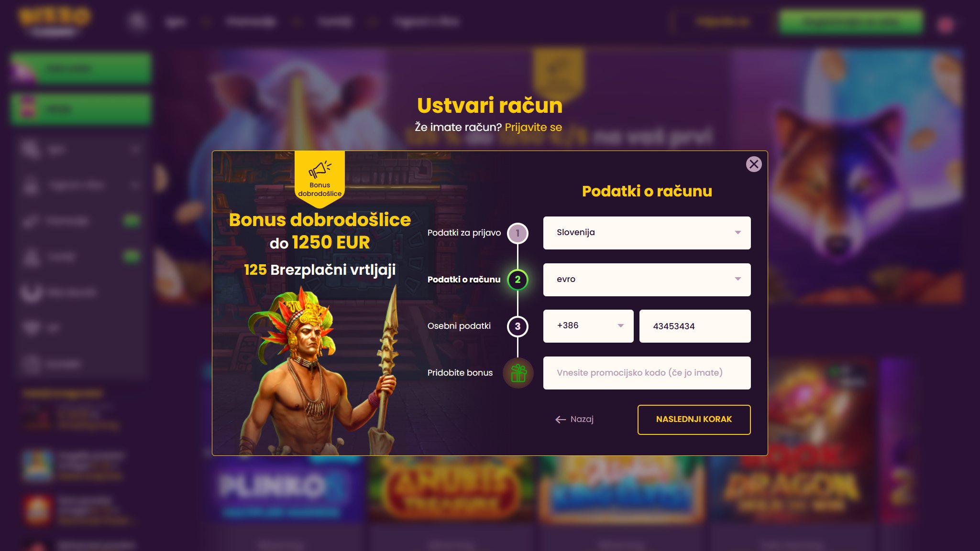
Task: Click the blurred search icon in header
Action: point(138,22)
